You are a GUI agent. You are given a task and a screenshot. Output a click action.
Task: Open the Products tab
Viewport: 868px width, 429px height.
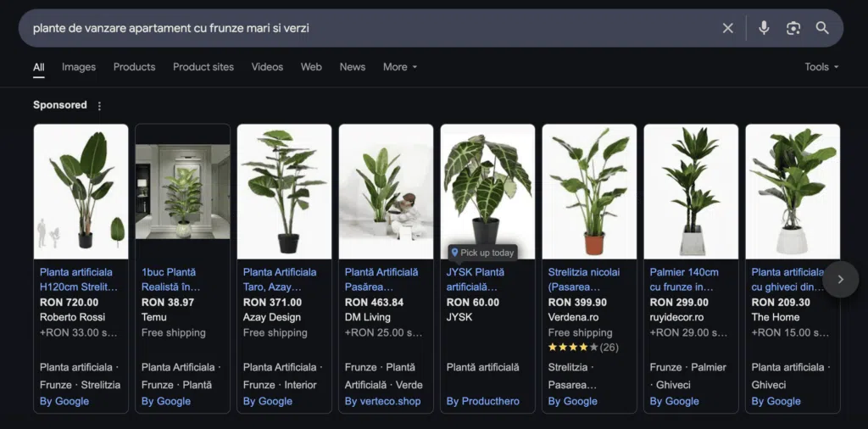tap(135, 67)
